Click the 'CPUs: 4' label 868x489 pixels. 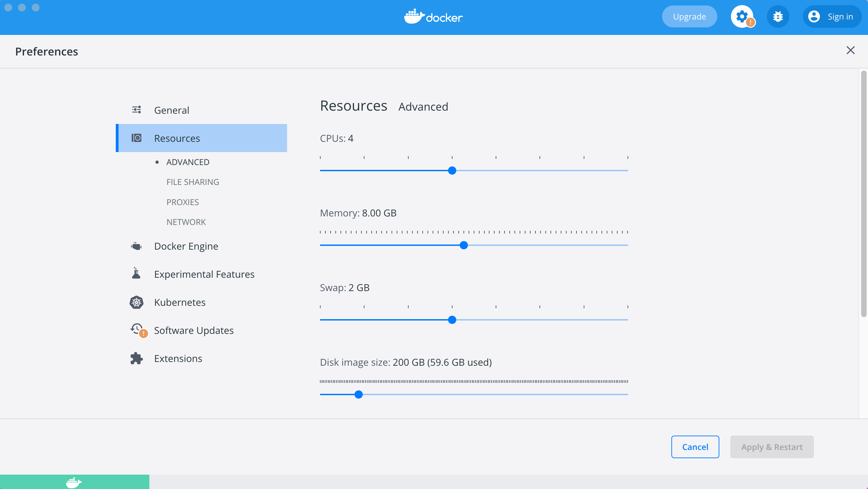coord(337,138)
